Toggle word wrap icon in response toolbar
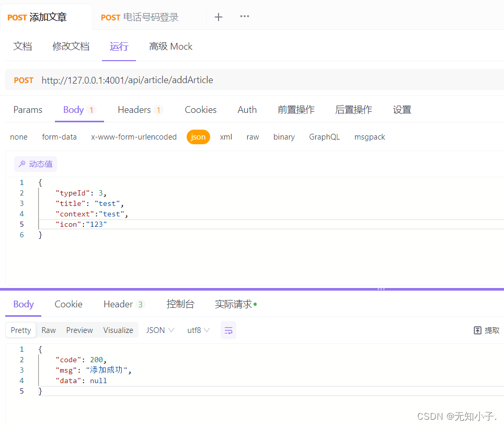The width and height of the screenshot is (504, 426). tap(228, 330)
